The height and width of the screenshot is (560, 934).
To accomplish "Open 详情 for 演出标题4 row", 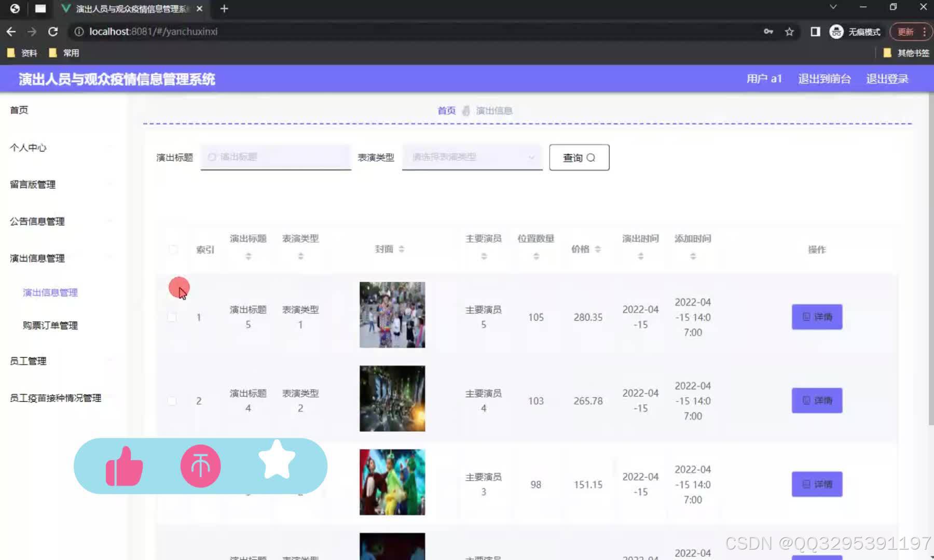I will click(x=817, y=400).
